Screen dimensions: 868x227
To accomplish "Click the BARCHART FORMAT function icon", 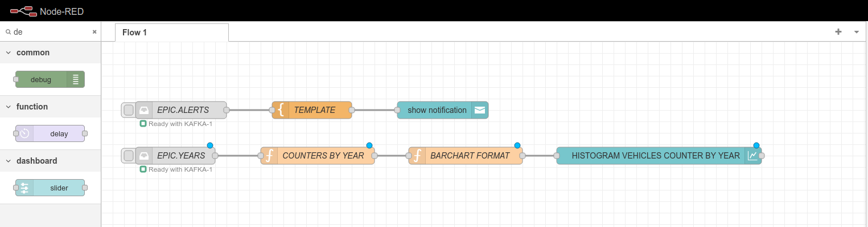I will tap(417, 155).
